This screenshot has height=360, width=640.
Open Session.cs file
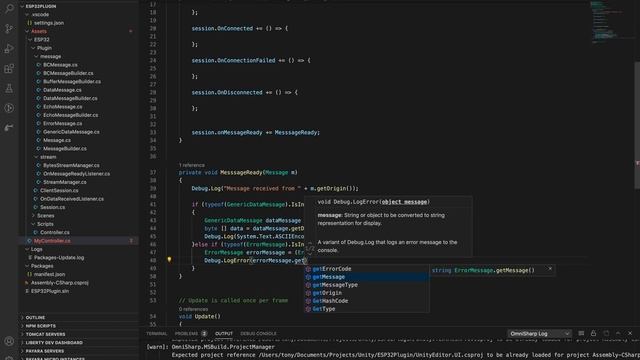click(x=52, y=207)
